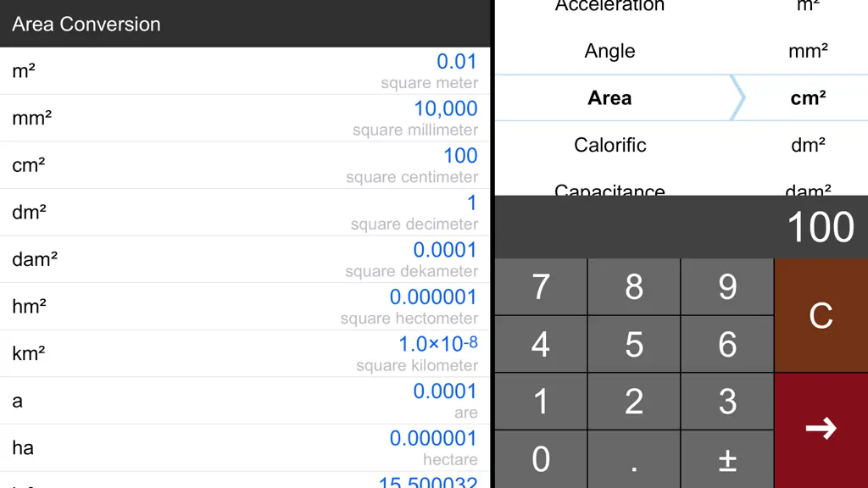Choose the dm² unit in the picker
Screen dimensions: 868x488
(808, 145)
